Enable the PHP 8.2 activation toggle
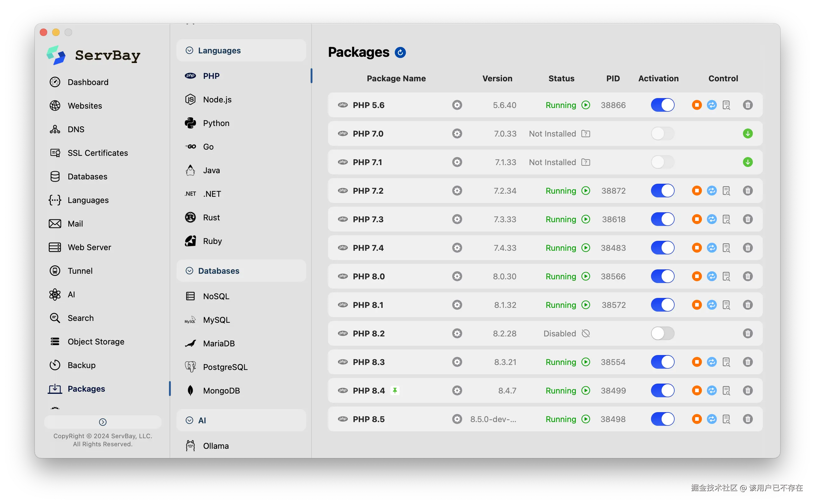 [x=662, y=333]
